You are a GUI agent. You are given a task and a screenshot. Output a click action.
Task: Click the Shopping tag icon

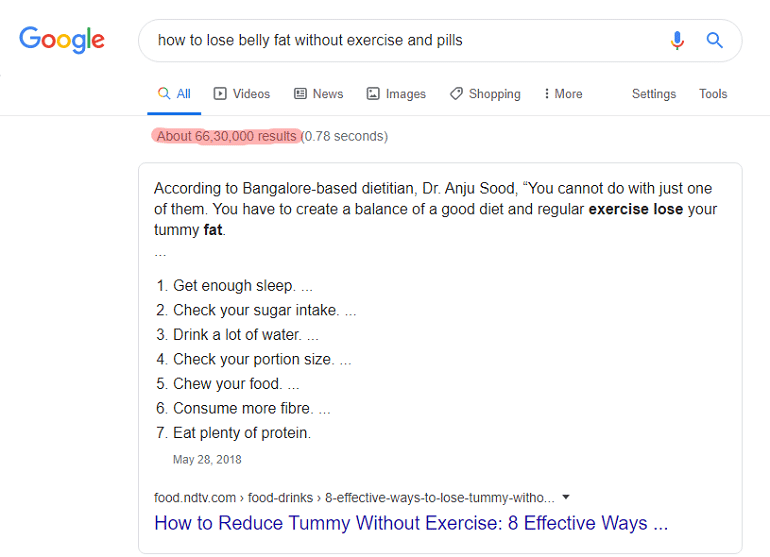456,93
